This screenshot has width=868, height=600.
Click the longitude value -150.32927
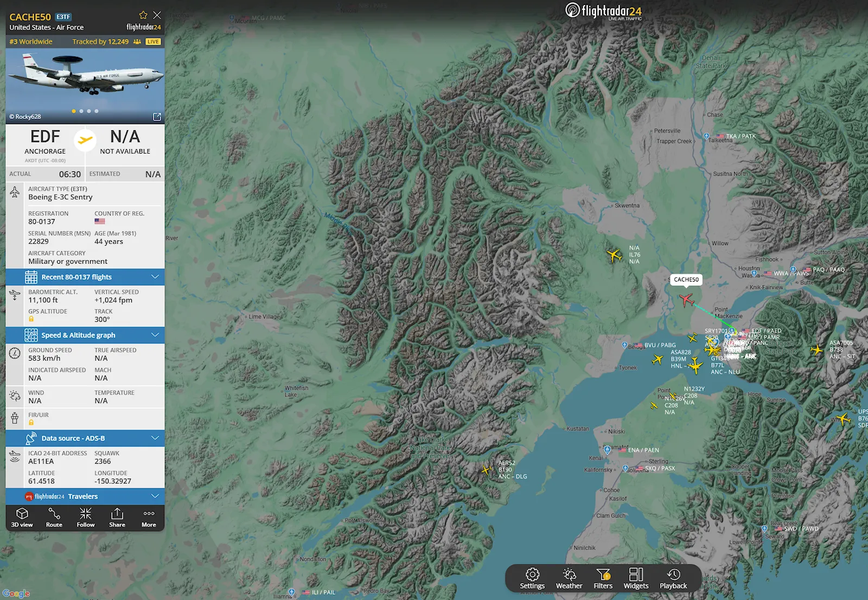(113, 481)
